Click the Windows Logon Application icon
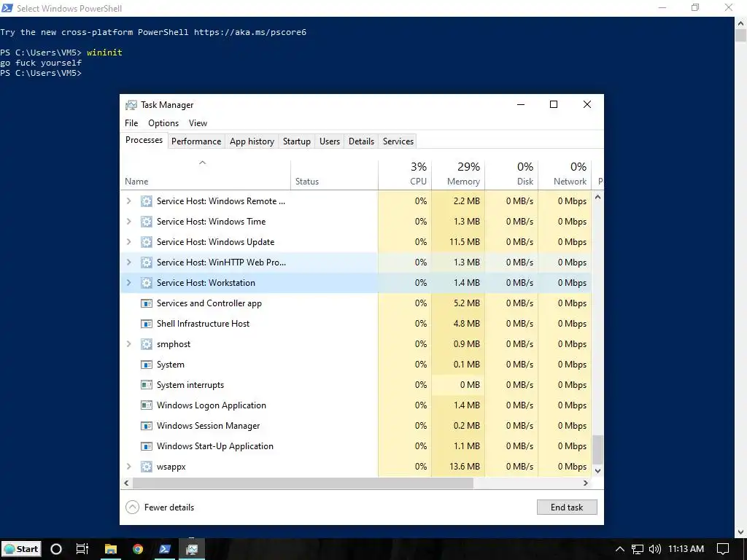This screenshot has width=747, height=560. 146,405
